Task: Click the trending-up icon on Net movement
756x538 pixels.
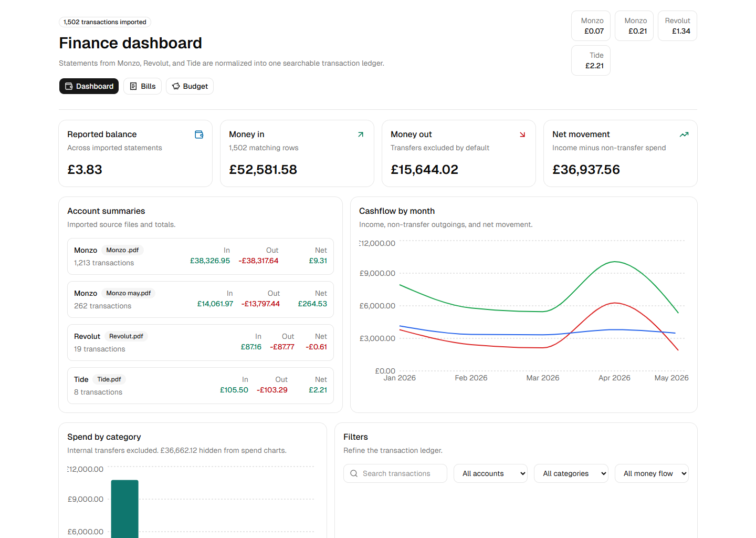Action: (x=684, y=134)
